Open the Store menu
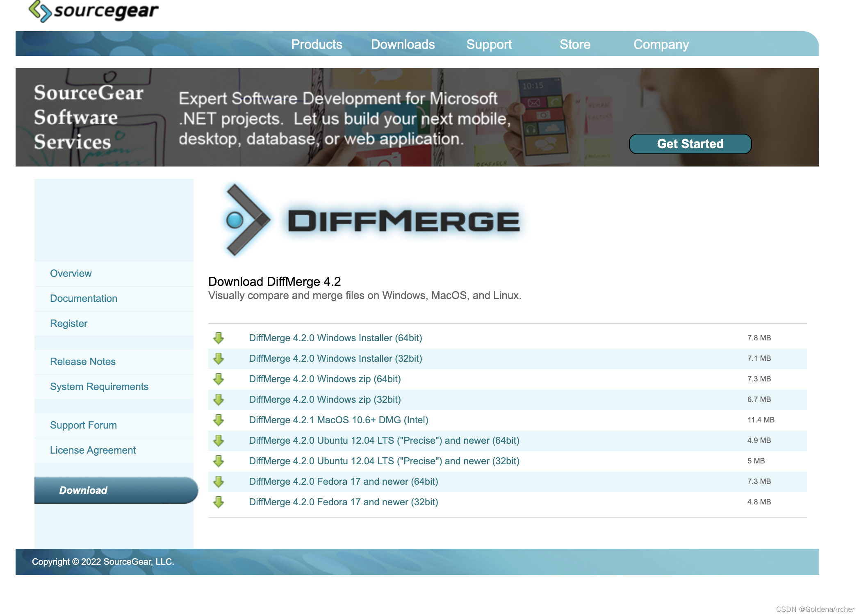 pos(575,44)
